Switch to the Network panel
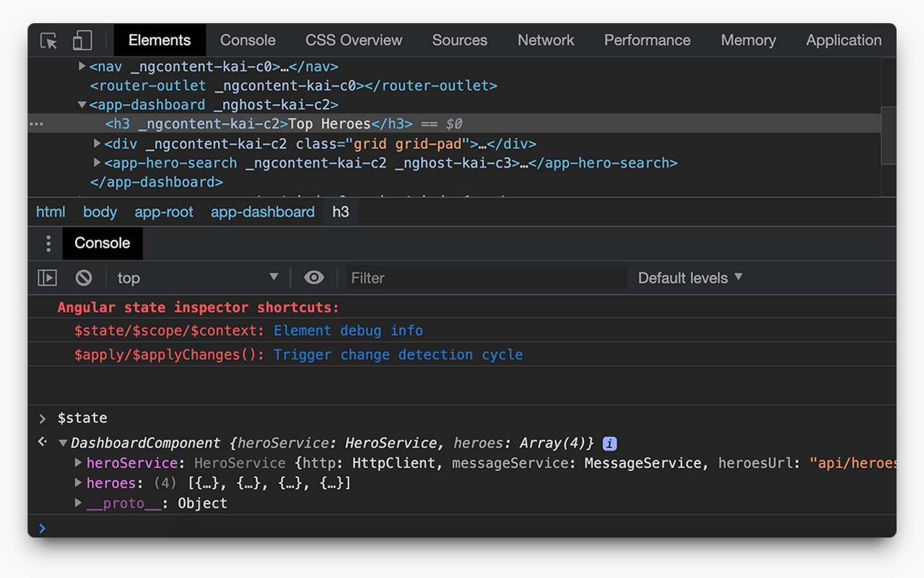This screenshot has width=924, height=578. click(x=546, y=40)
